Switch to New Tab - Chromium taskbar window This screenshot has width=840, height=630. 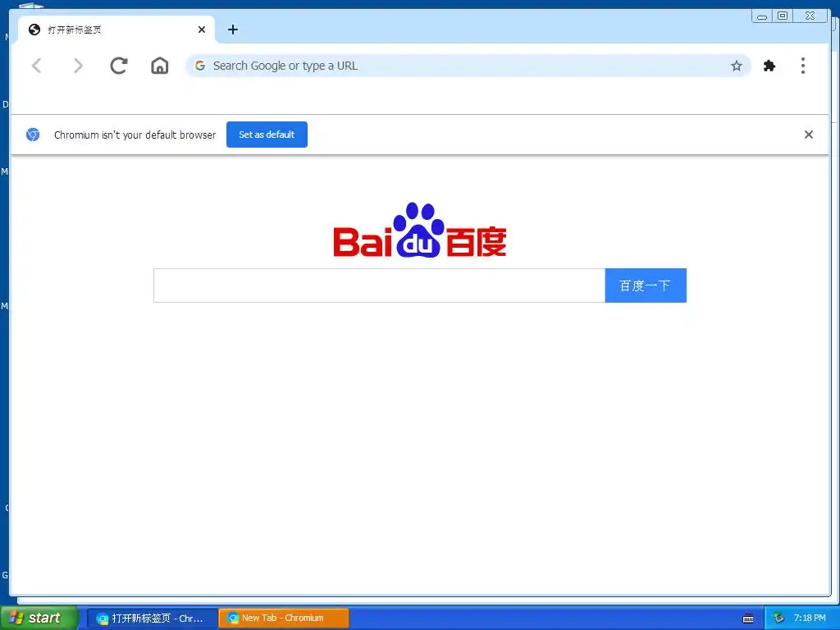click(x=283, y=619)
